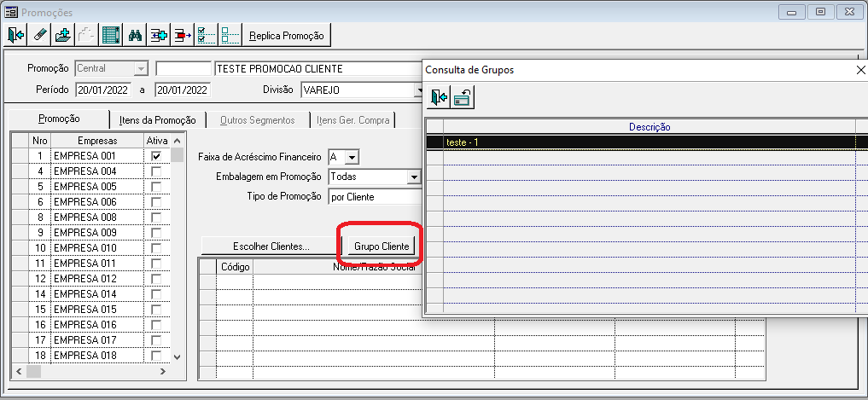Click the exit door icon in Promoções toolbar
The height and width of the screenshot is (400, 868).
point(16,36)
